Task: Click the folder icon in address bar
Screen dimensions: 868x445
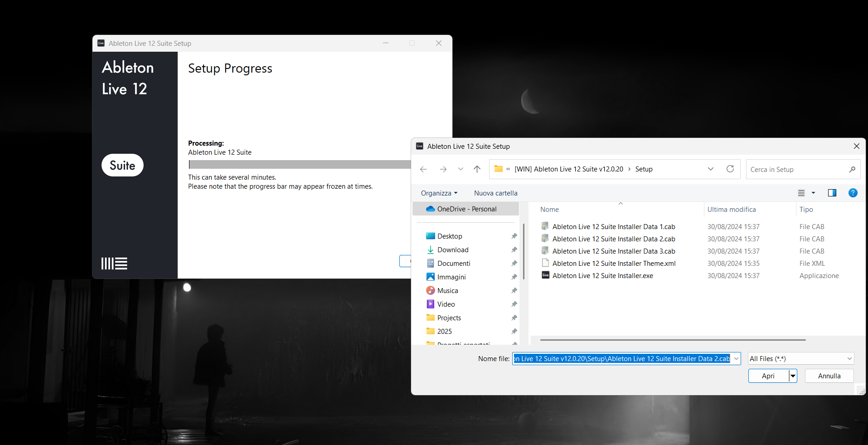Action: pos(498,169)
